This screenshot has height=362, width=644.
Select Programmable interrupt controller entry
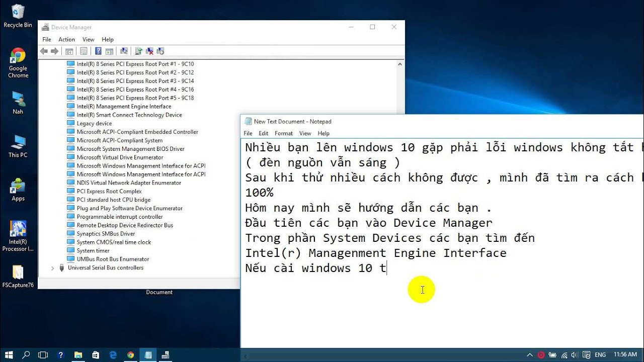120,217
